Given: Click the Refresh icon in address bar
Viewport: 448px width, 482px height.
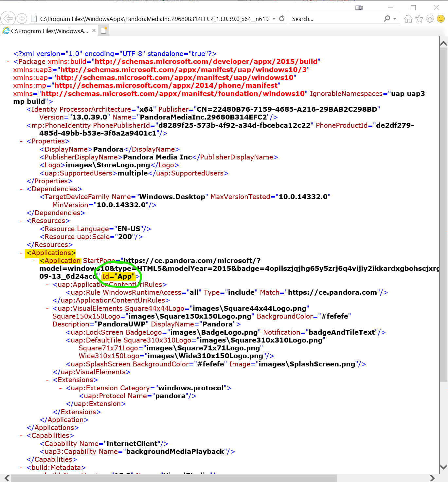Looking at the screenshot, I should [x=282, y=19].
